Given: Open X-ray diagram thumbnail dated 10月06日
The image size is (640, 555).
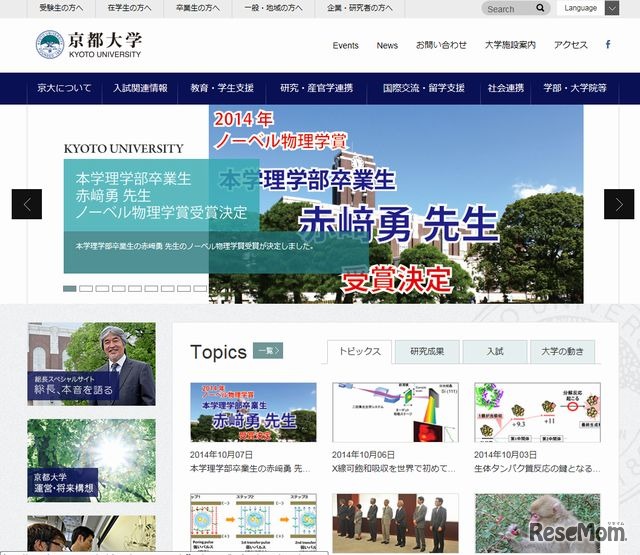Looking at the screenshot, I should 395,412.
